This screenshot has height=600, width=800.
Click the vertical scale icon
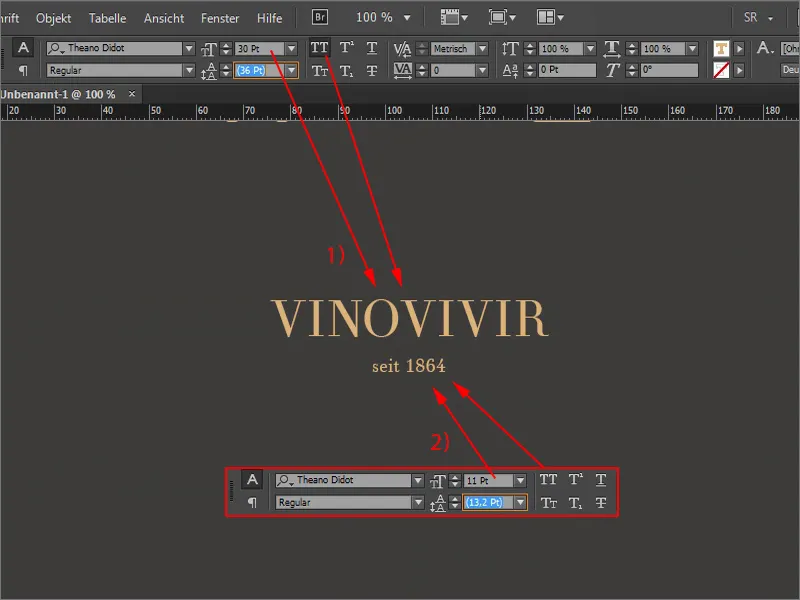[510, 49]
